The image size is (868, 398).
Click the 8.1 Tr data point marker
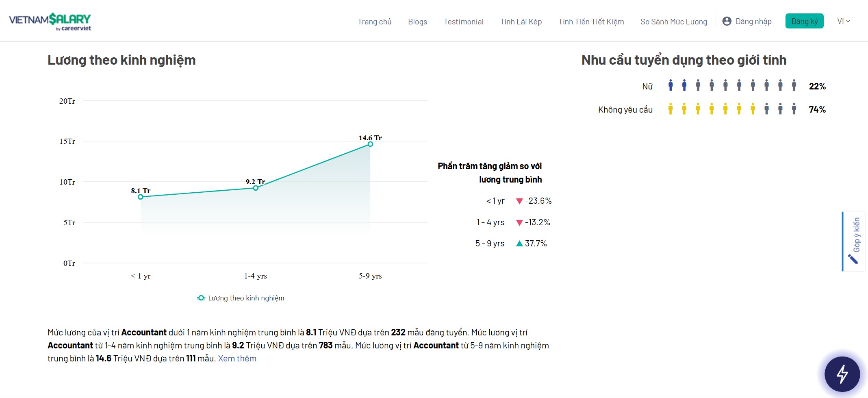(141, 197)
